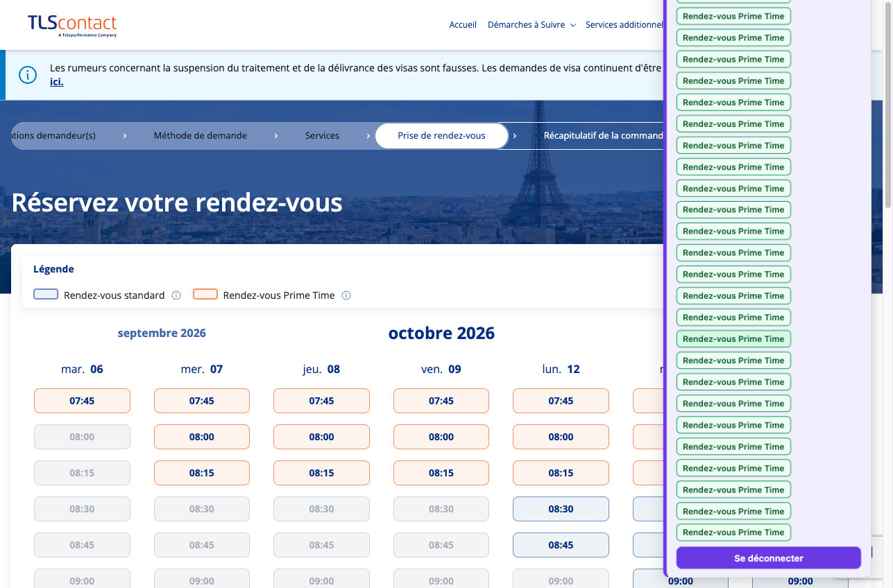Viewport: 893px width, 588px height.
Task: Book 07:45 on jeu. 08
Action: (x=321, y=401)
